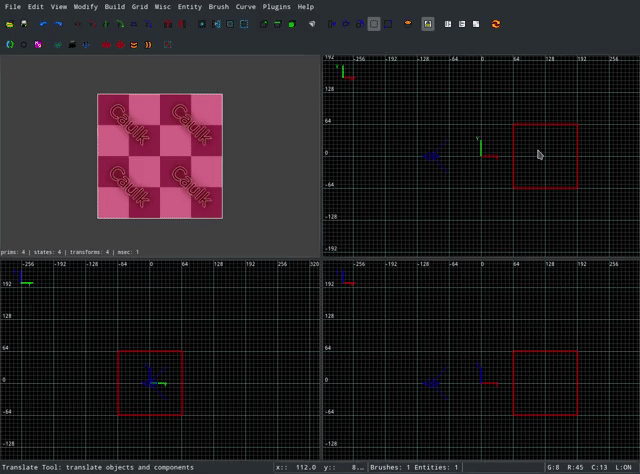Click the Save map floppy icon
This screenshot has height=474, width=640.
point(24,24)
